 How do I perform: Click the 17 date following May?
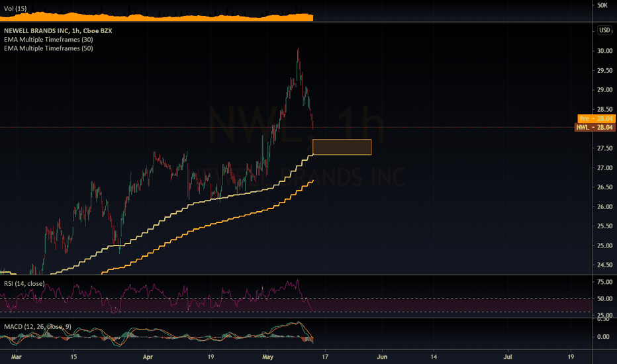pyautogui.click(x=325, y=357)
